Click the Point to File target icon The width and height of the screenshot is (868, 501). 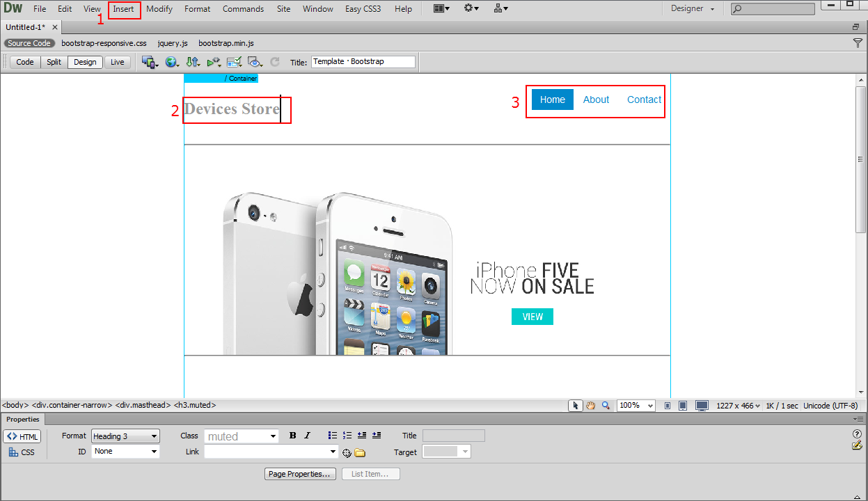coord(347,453)
